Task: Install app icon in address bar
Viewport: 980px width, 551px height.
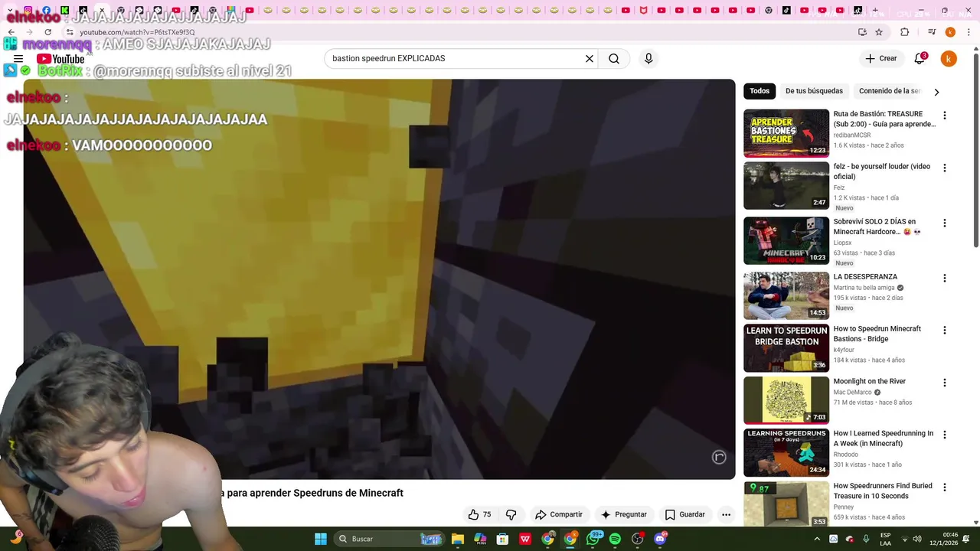Action: point(862,32)
